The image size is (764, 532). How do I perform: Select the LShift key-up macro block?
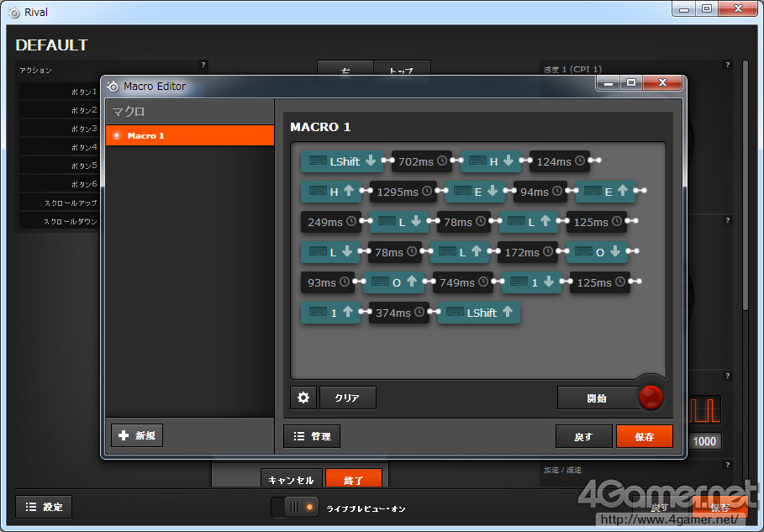click(x=479, y=313)
